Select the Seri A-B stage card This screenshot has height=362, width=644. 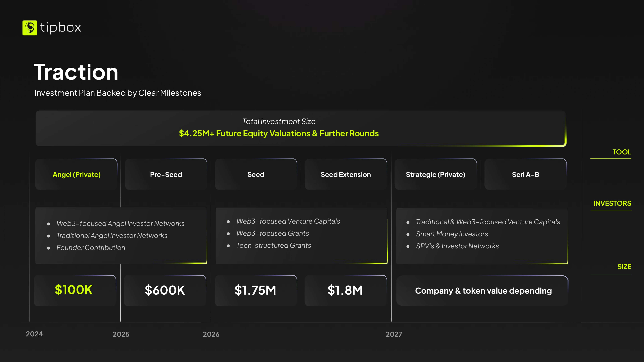526,174
